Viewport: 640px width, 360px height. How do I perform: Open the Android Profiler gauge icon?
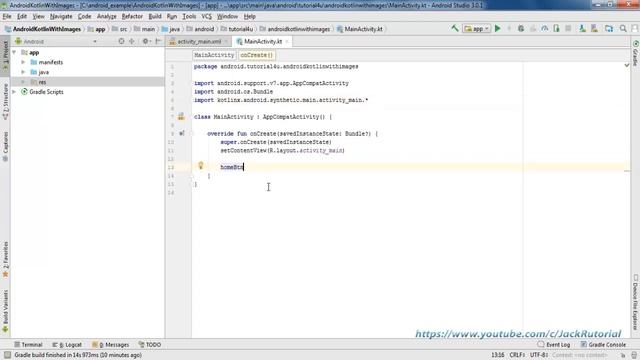coord(544,29)
